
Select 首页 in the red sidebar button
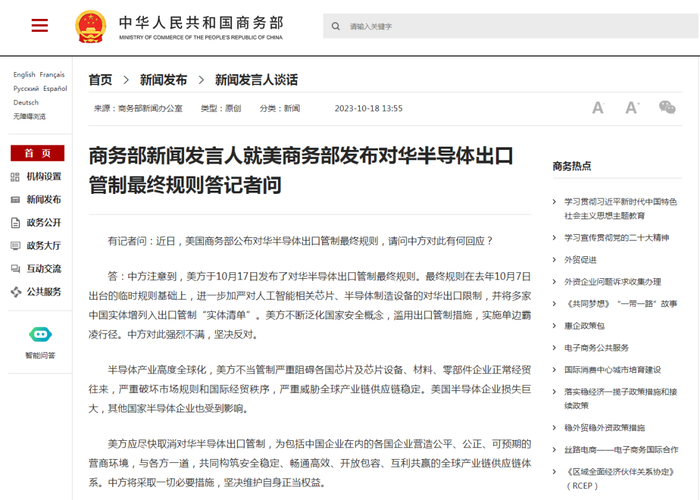[x=38, y=153]
